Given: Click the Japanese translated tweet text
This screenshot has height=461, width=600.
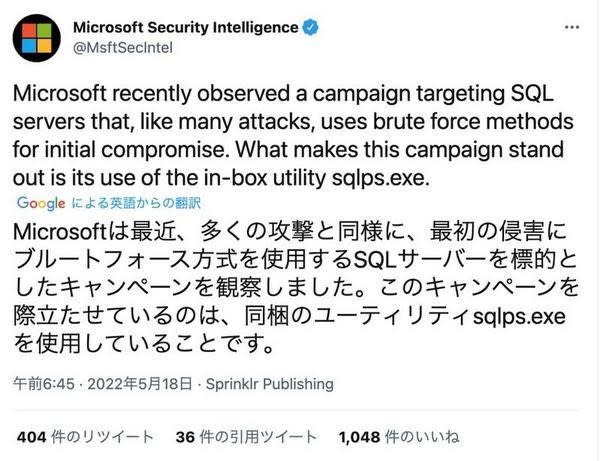Looking at the screenshot, I should 295,287.
